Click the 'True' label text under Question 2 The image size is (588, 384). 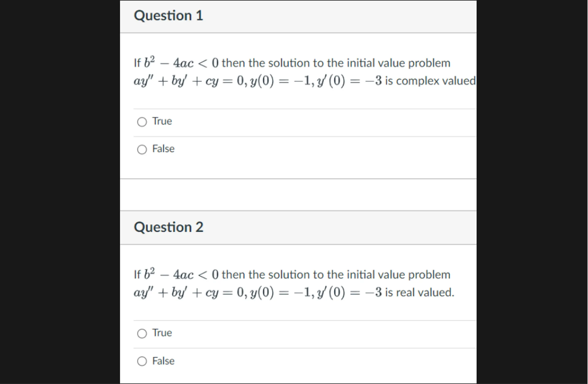162,333
